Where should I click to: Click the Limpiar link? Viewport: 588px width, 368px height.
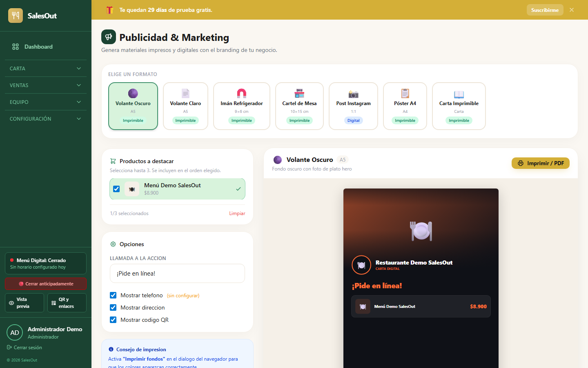(x=237, y=213)
